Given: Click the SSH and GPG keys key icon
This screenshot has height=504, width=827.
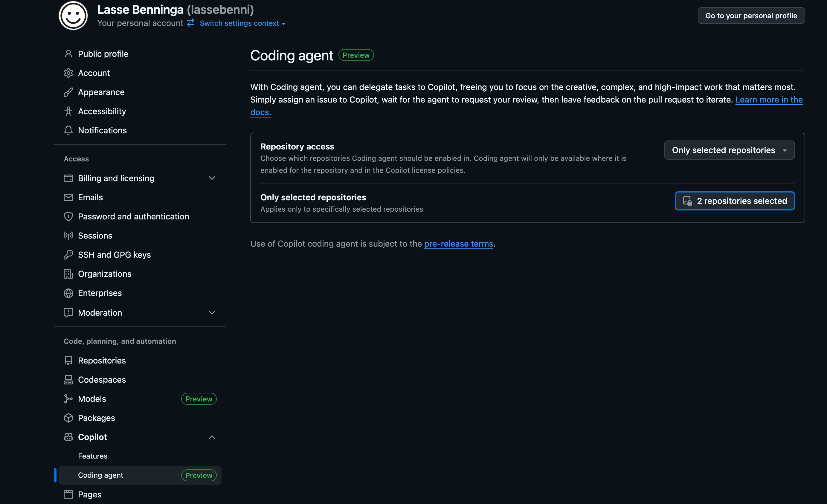Looking at the screenshot, I should pos(68,255).
